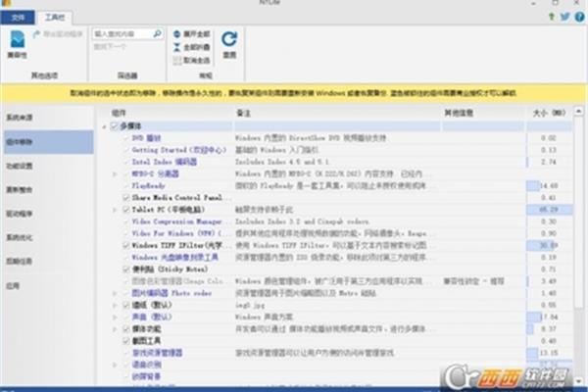This screenshot has height=392, width=588.
Task: Expand the second-to-last visible tree row
Action: pos(115,365)
